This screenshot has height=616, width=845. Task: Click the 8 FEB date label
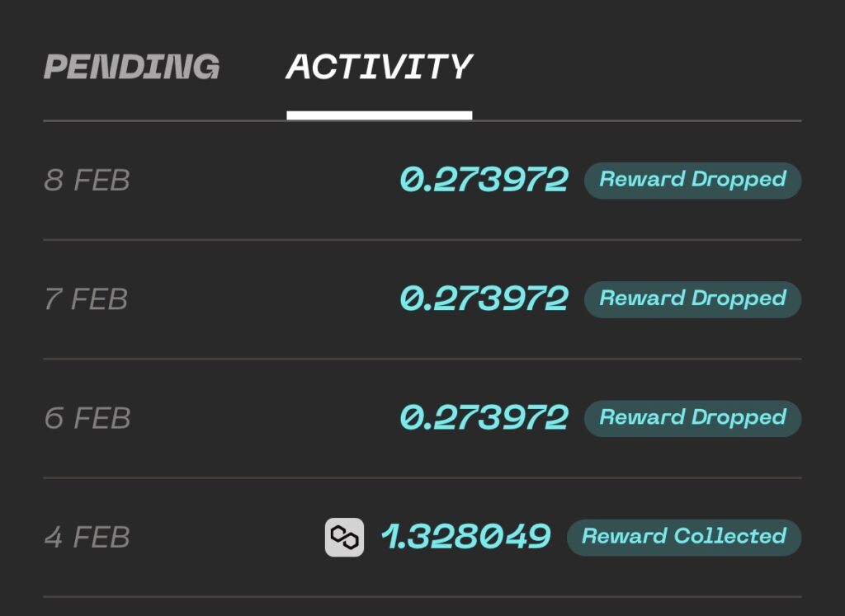[87, 181]
